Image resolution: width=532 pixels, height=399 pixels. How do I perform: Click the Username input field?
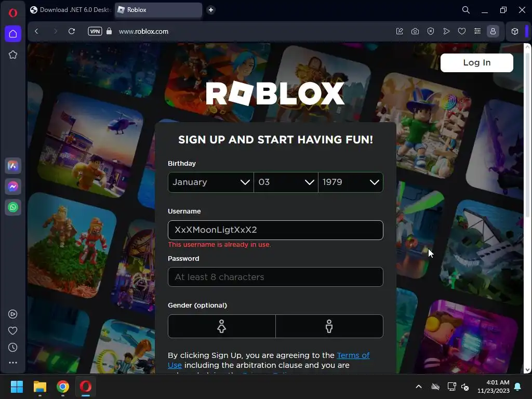point(275,230)
